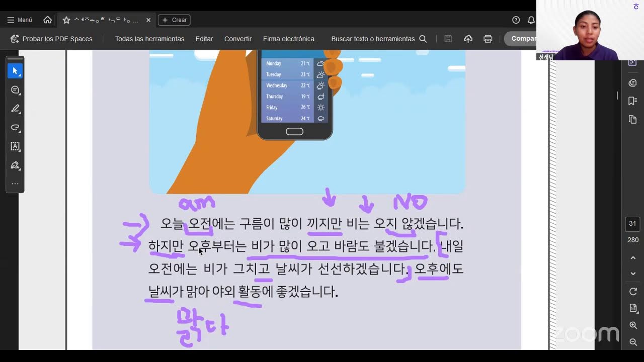Select the add comment tool
This screenshot has height=362, width=644.
click(x=15, y=90)
